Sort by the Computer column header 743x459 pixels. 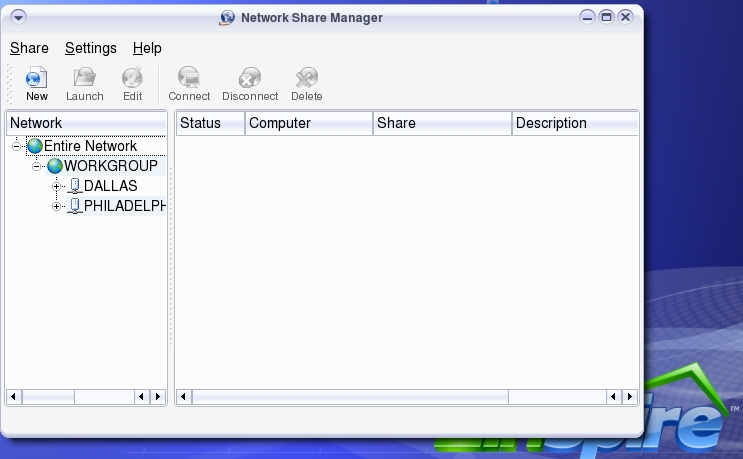(308, 123)
